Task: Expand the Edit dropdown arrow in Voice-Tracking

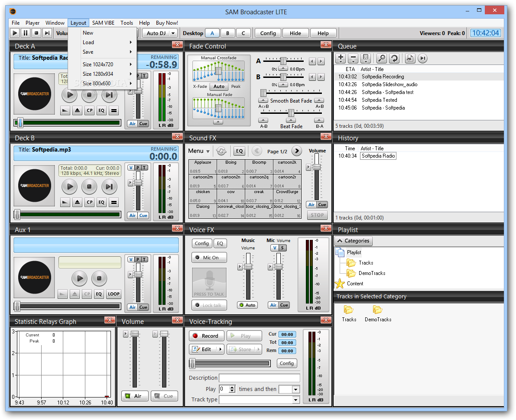Action: point(220,349)
